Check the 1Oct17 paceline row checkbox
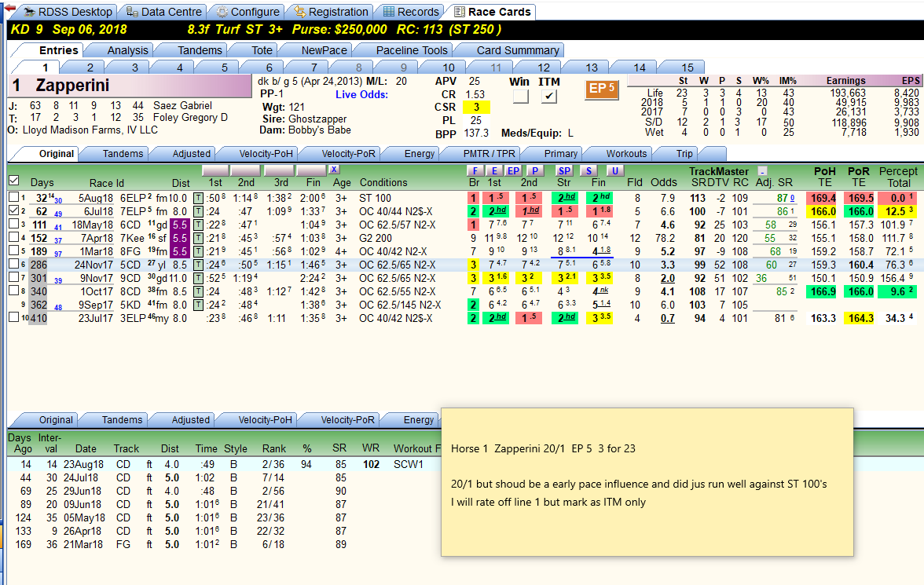 tap(14, 290)
